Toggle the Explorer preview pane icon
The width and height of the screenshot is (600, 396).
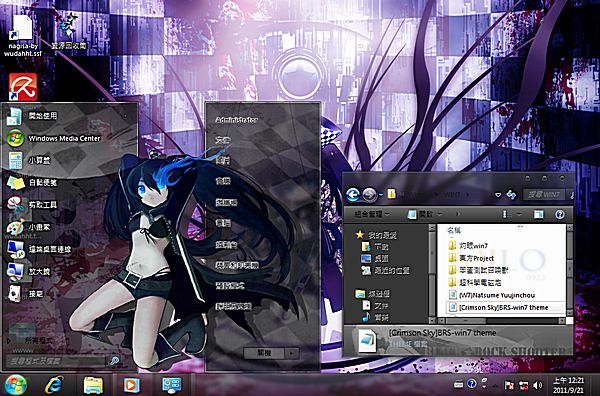[538, 214]
